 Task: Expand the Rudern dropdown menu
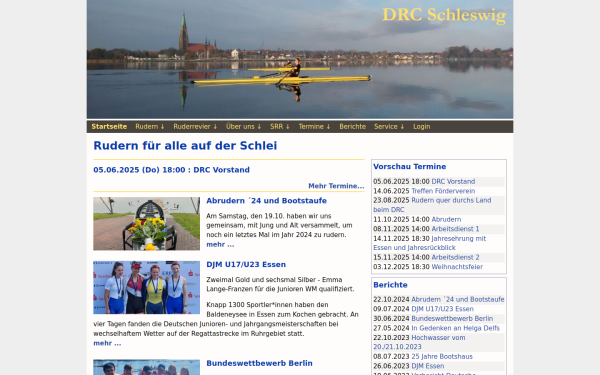(x=150, y=127)
